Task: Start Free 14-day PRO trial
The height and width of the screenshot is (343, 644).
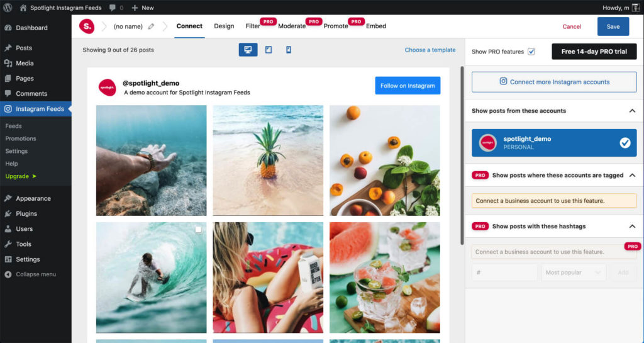Action: coord(594,52)
